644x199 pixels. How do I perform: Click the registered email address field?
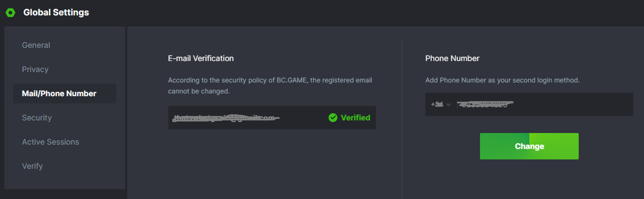click(272, 118)
